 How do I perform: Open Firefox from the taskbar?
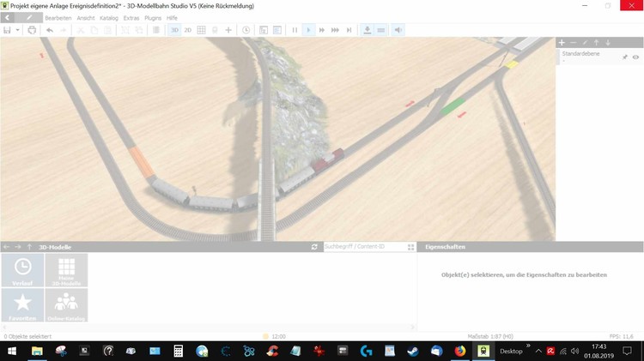click(x=460, y=352)
